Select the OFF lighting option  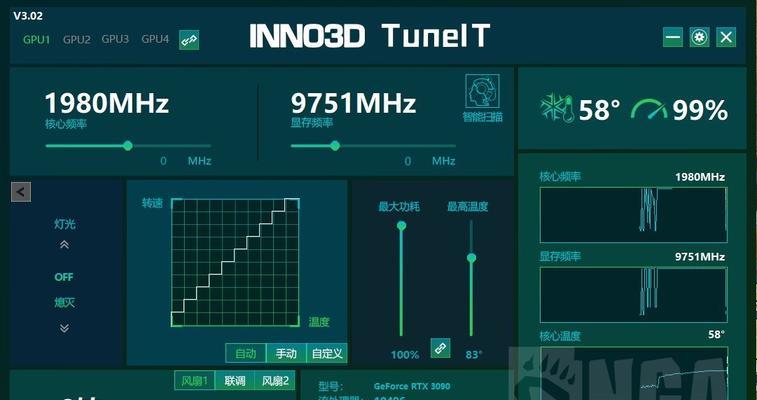click(x=64, y=277)
